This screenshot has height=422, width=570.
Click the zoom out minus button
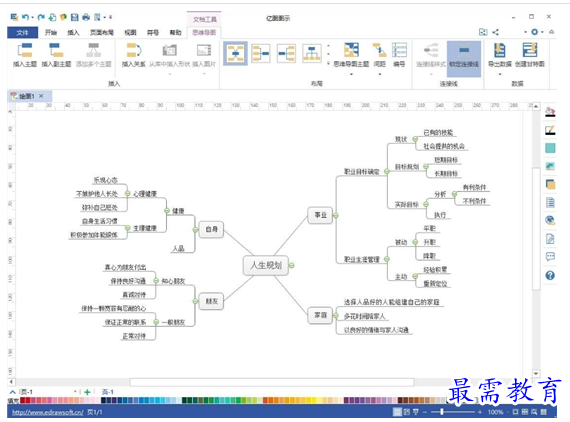pos(425,412)
